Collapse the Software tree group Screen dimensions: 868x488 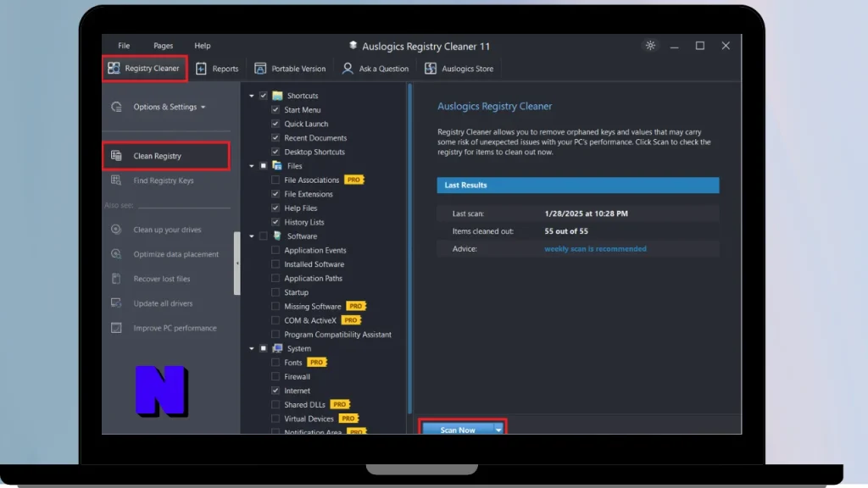point(251,236)
